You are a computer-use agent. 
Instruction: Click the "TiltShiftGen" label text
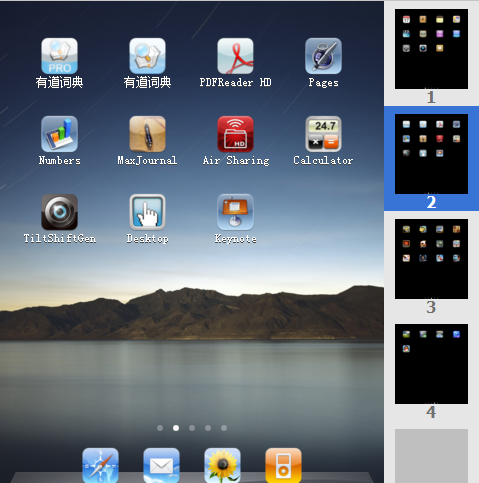click(x=60, y=238)
